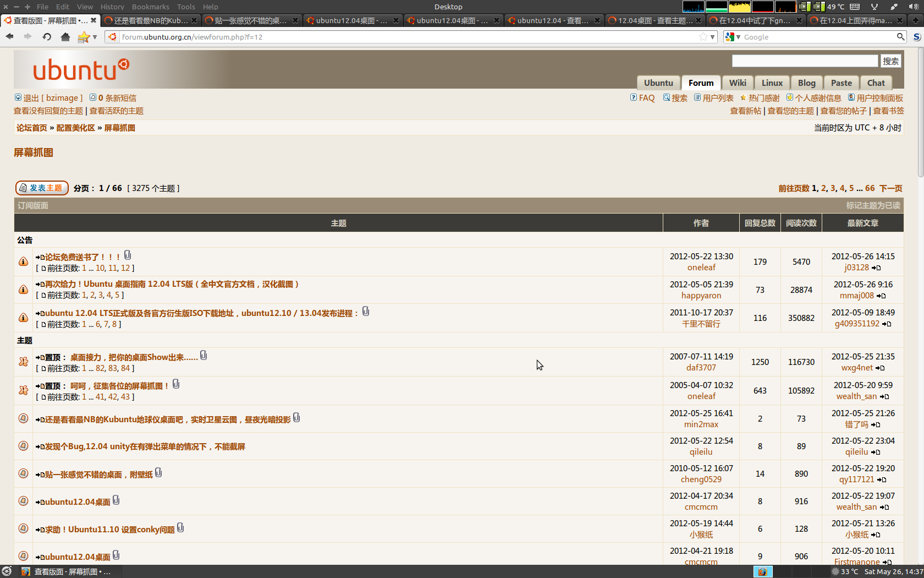Reload the page with the refresh icon

pos(47,37)
